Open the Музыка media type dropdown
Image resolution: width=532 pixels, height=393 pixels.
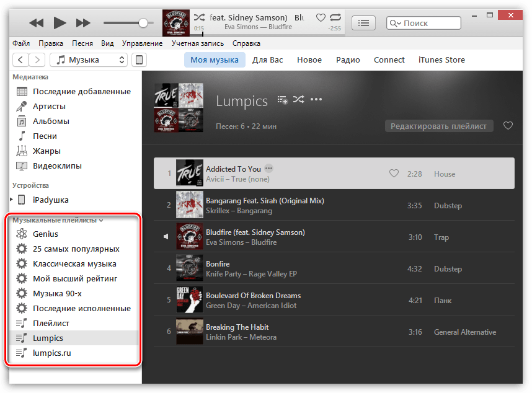click(x=89, y=60)
